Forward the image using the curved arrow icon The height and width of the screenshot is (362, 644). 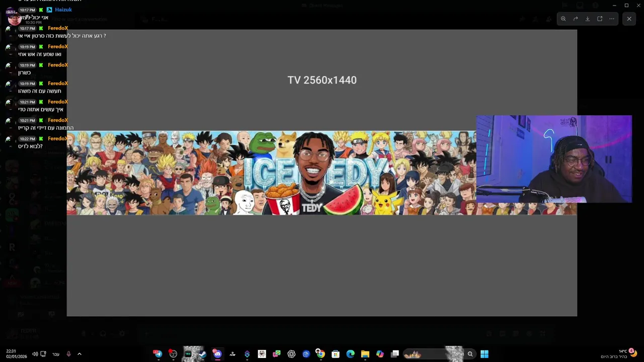pos(576,19)
